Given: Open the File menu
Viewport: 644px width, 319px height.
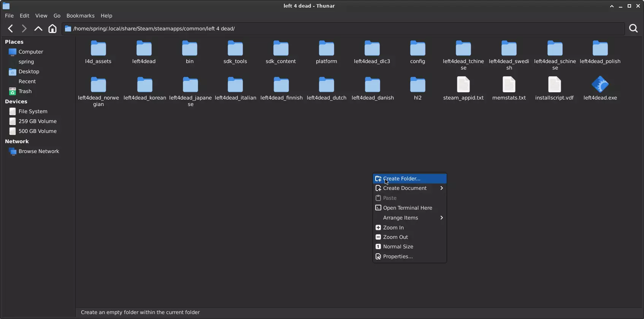Looking at the screenshot, I should pyautogui.click(x=9, y=16).
